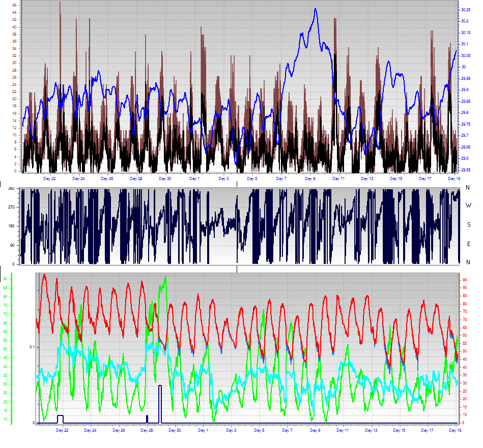Image resolution: width=483 pixels, height=448 pixels.
Task: Click the Day 22 label beneath the humidity chart
Action: point(62,430)
